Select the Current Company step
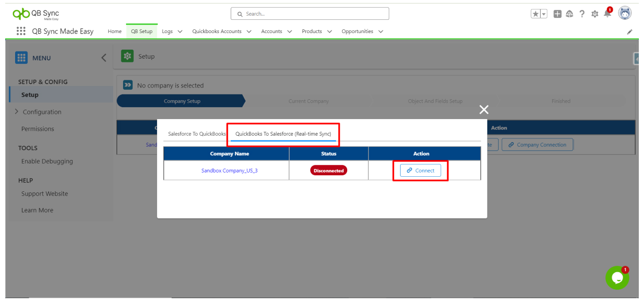Viewport: 644px width, 301px height. pyautogui.click(x=309, y=101)
